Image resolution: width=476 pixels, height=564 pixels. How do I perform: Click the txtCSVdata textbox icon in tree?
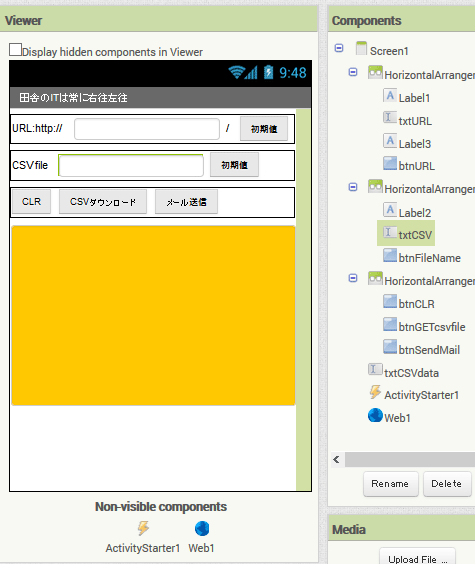click(x=375, y=369)
